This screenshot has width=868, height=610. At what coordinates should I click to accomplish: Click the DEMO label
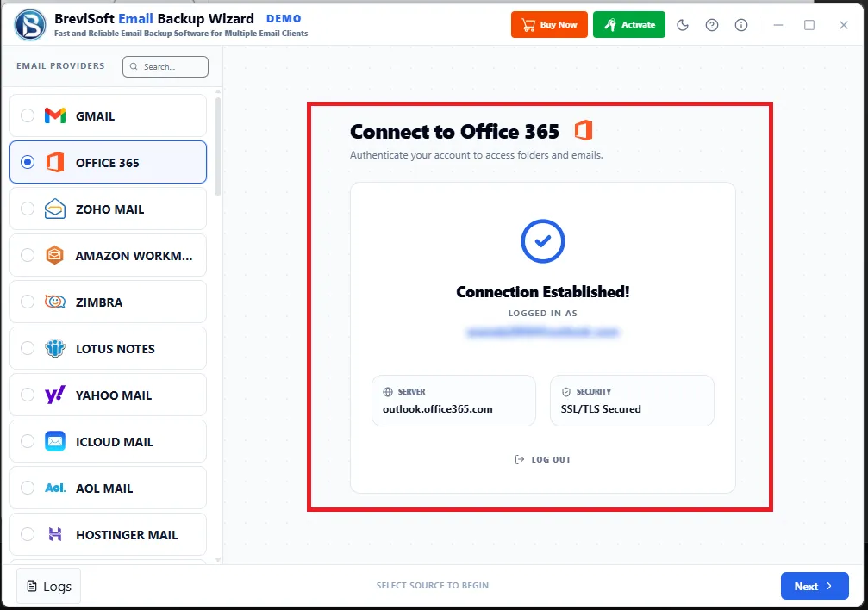[284, 19]
